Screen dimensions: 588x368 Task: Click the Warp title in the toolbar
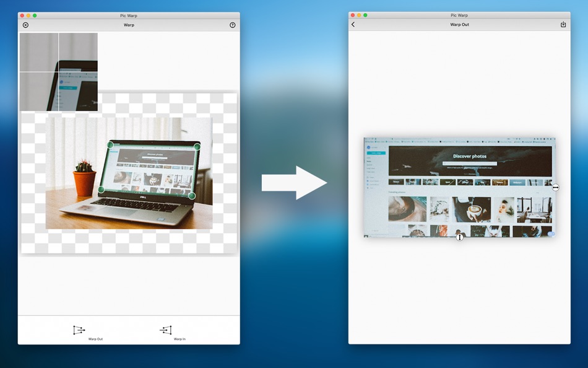129,25
